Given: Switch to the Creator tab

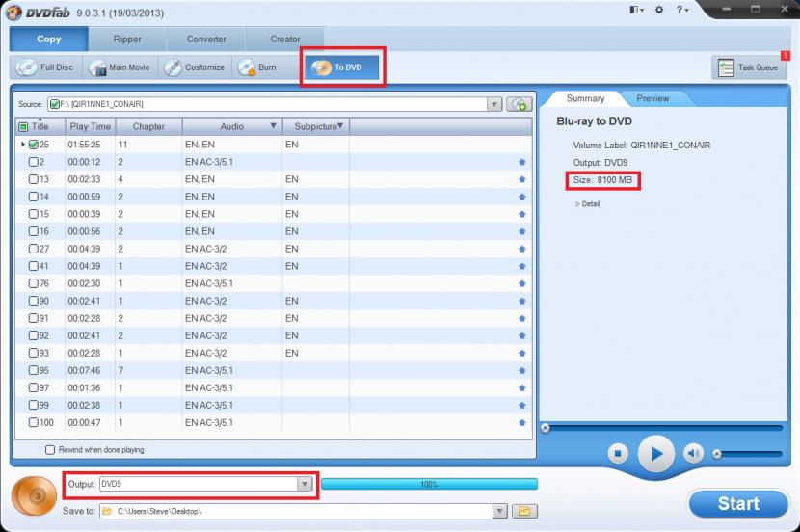Looking at the screenshot, I should coord(284,39).
